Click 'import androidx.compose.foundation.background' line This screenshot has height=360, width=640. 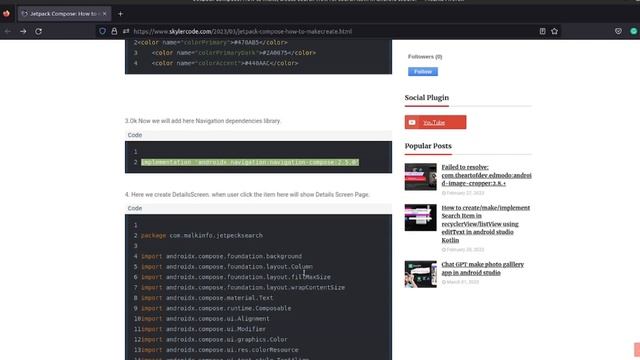221,256
